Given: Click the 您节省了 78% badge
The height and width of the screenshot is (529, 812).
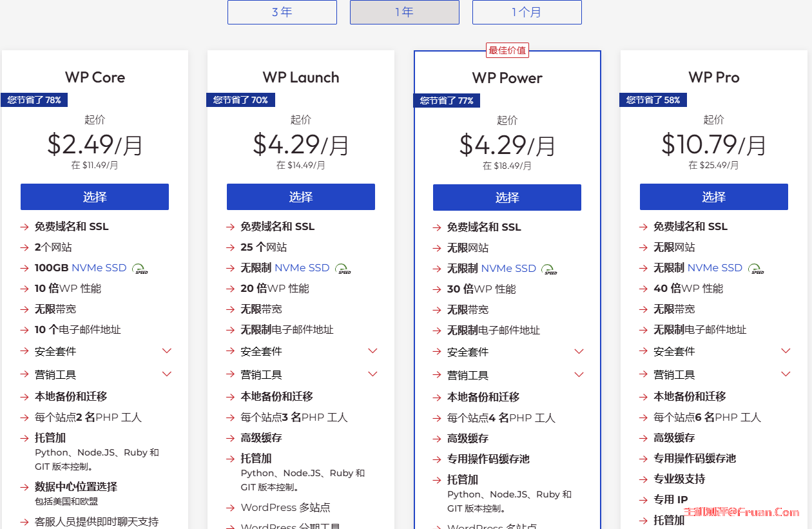Looking at the screenshot, I should click(x=34, y=100).
